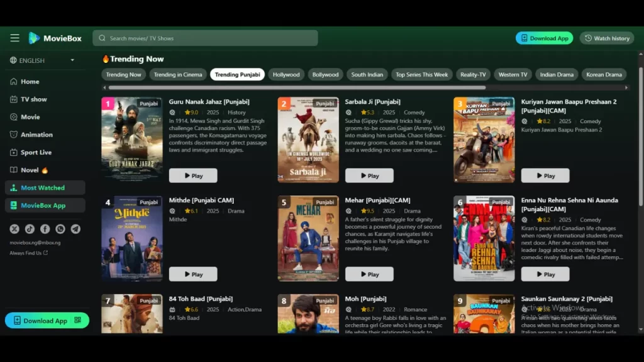This screenshot has height=362, width=644.
Task: Select the Trending in Cinema tab
Action: 178,74
